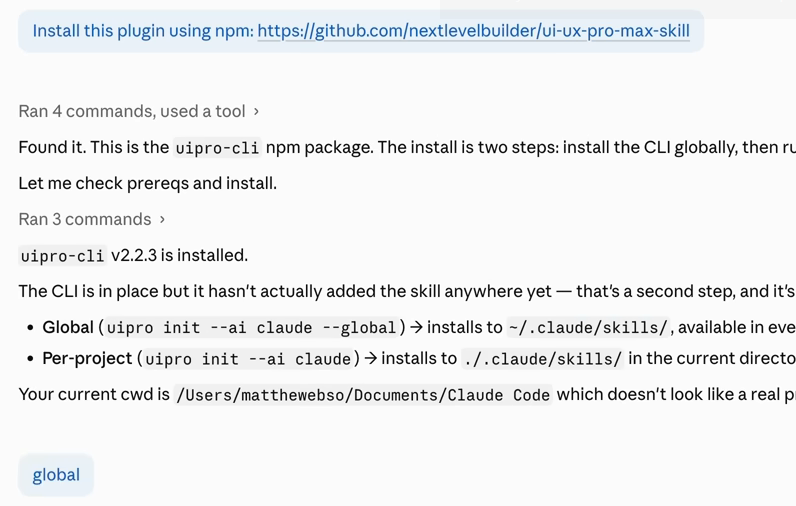796x506 pixels.
Task: Click the "v2.2.3 is installed." text
Action: [179, 255]
